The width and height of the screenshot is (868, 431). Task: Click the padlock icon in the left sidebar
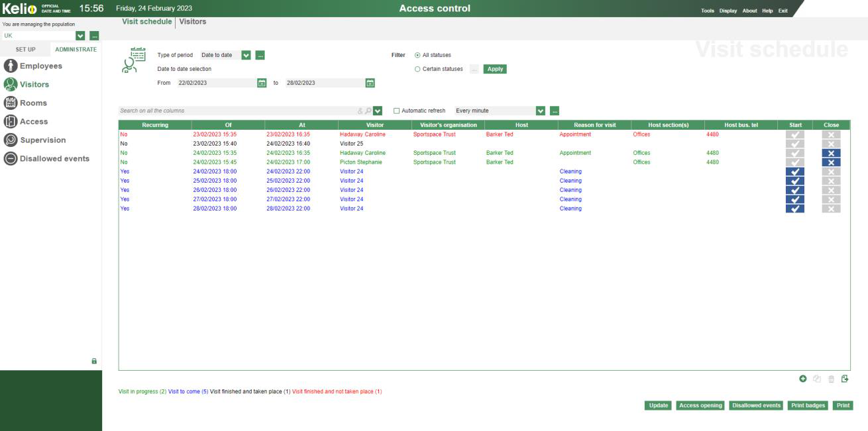point(94,361)
